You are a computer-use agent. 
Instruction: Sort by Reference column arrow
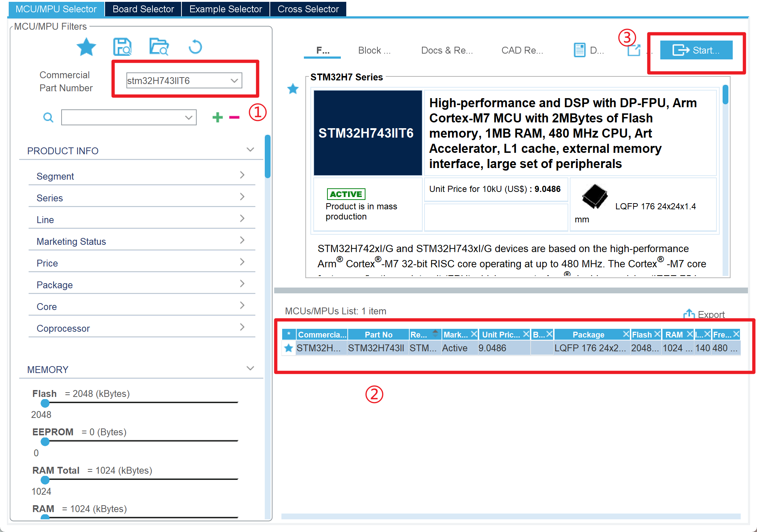click(x=435, y=333)
